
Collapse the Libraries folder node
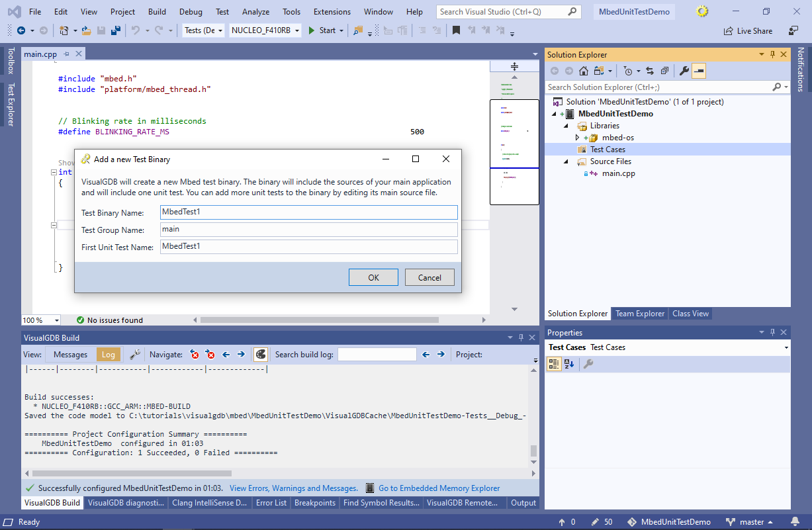(x=566, y=126)
